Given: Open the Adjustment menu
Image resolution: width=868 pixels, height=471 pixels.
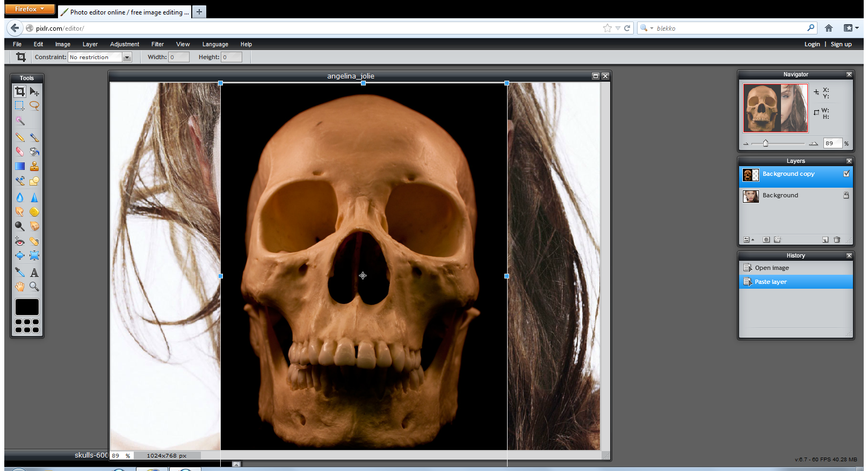Looking at the screenshot, I should pyautogui.click(x=125, y=44).
